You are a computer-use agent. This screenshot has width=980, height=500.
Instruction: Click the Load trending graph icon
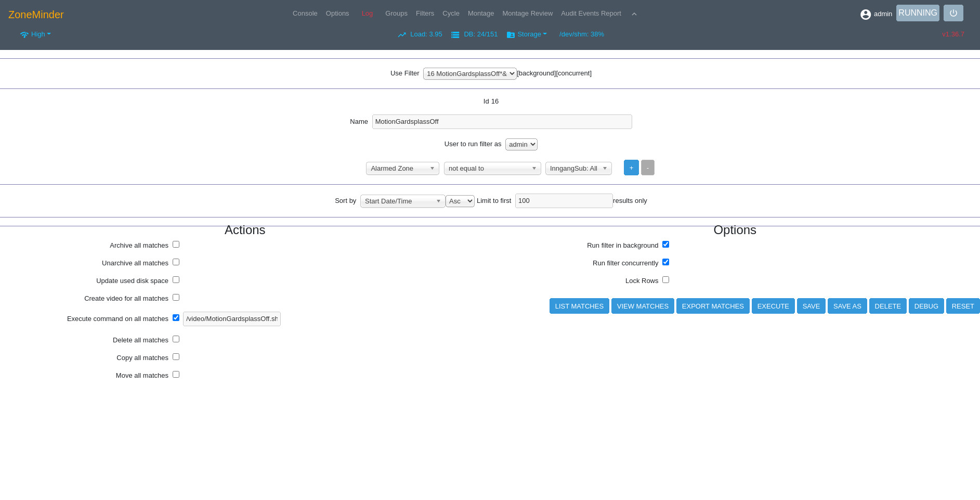tap(401, 34)
